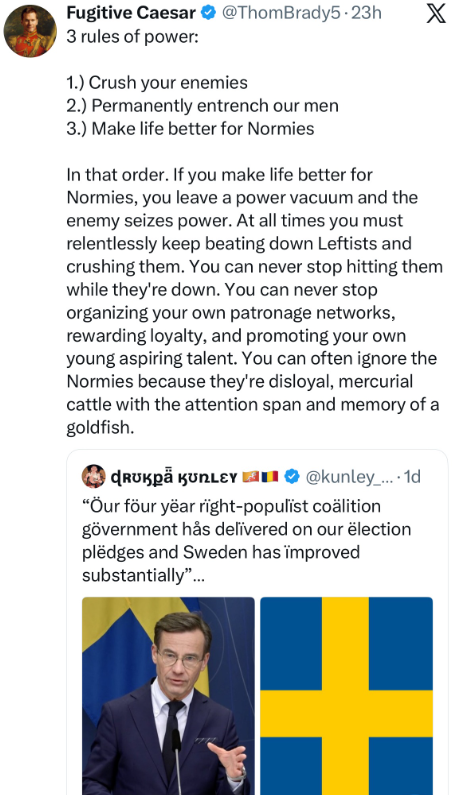This screenshot has width=453, height=795.
Task: Open the 23h timestamp link
Action: pos(367,14)
